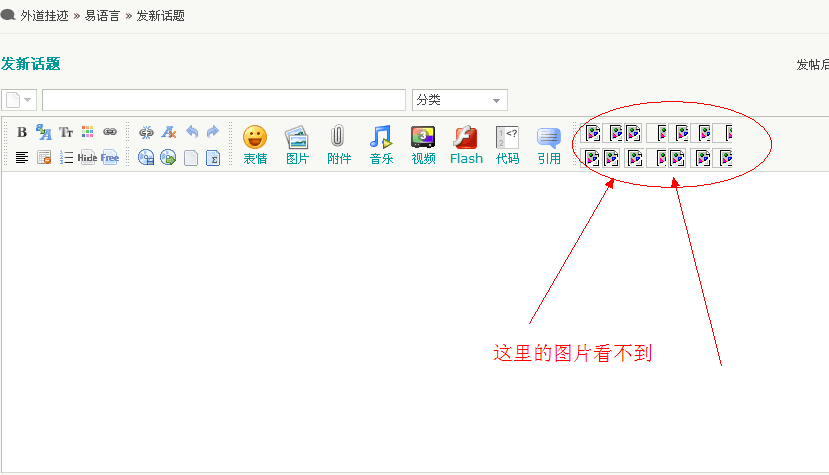Clear text formatting icon
Image resolution: width=829 pixels, height=475 pixels.
pyautogui.click(x=169, y=132)
